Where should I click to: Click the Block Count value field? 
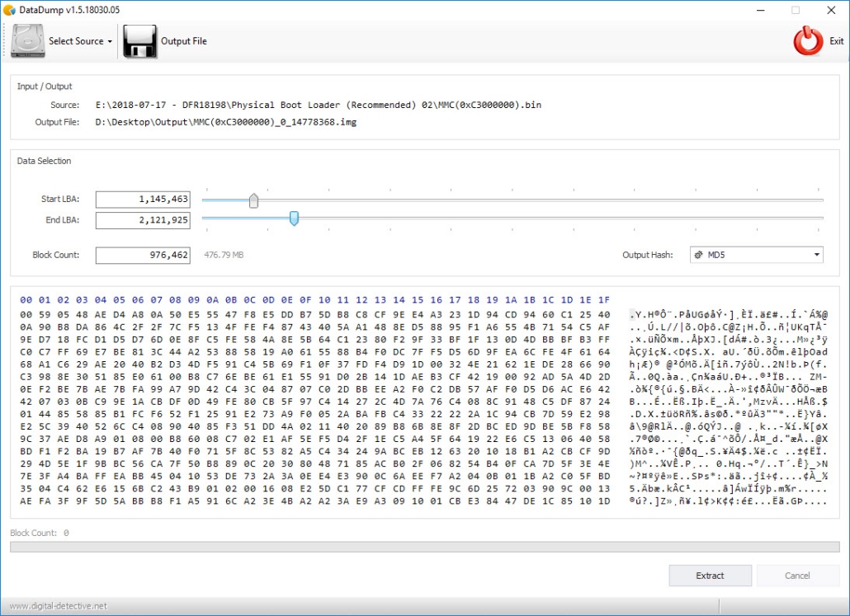[143, 256]
